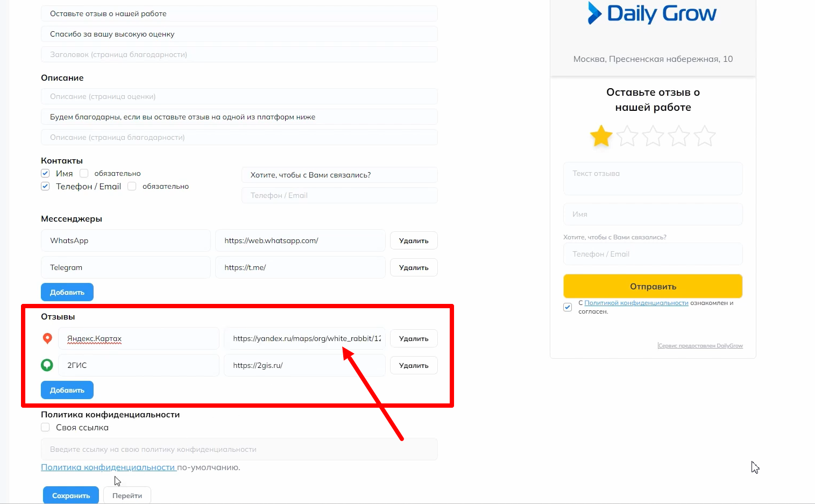Screen dimensions: 815x504
Task: Uncheck the Имя contact checkbox
Action: (x=45, y=173)
